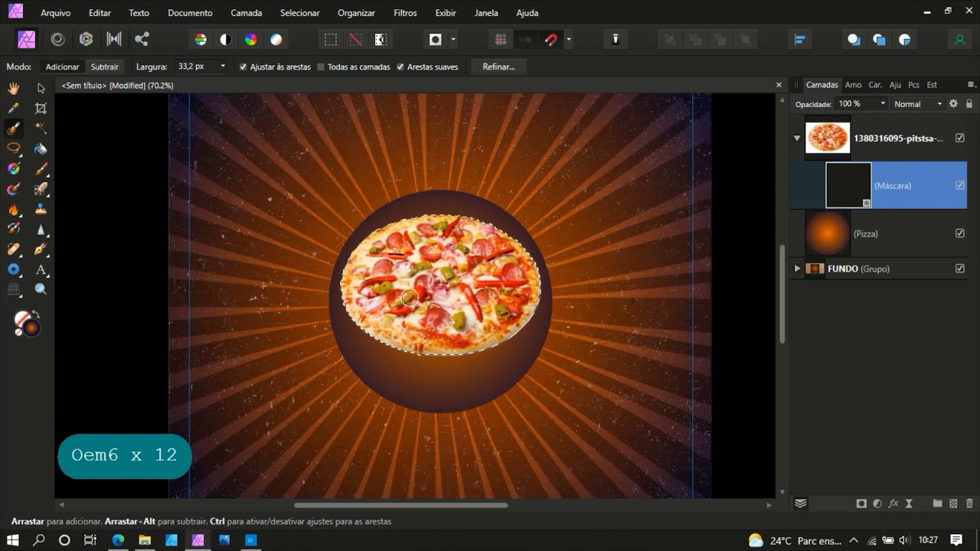Delete layer with trash button
Image resolution: width=980 pixels, height=551 pixels.
969,504
